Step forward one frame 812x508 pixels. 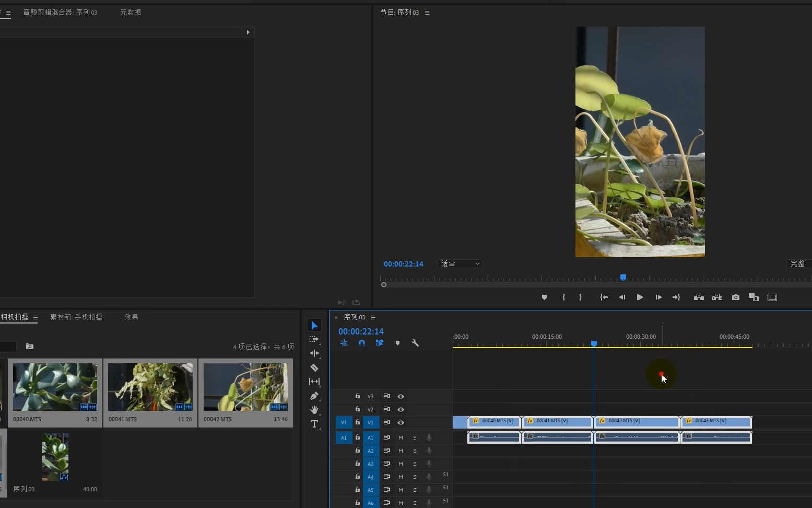658,297
